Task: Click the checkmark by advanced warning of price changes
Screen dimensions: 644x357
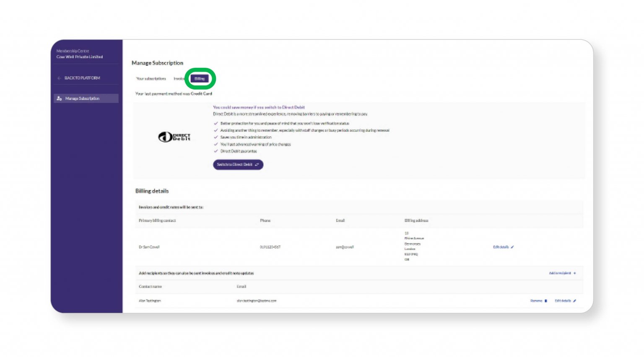Action: tap(216, 144)
